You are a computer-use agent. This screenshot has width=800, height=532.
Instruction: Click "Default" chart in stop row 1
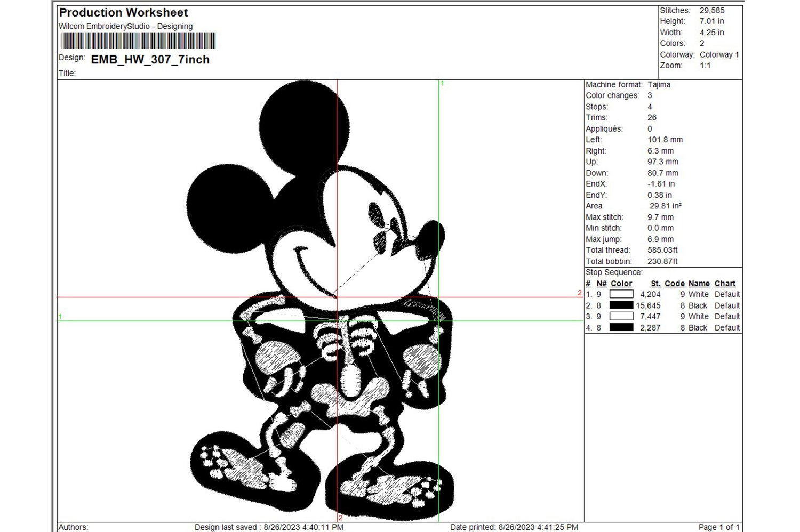(x=727, y=294)
